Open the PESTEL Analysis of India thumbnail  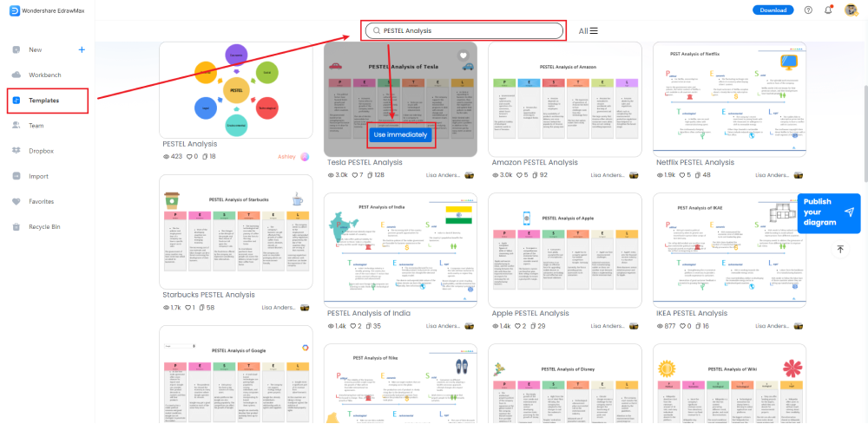click(x=400, y=250)
